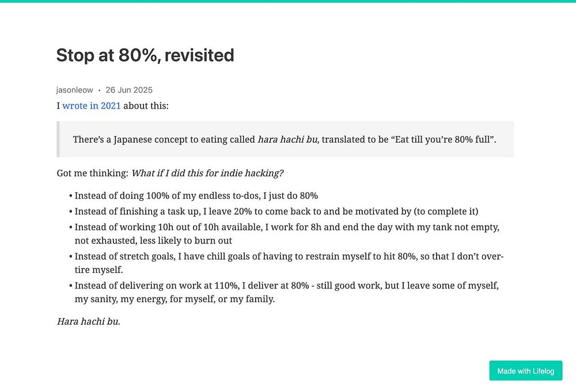
Task: Click the bullet about leaving 20% of a task
Action: click(276, 211)
